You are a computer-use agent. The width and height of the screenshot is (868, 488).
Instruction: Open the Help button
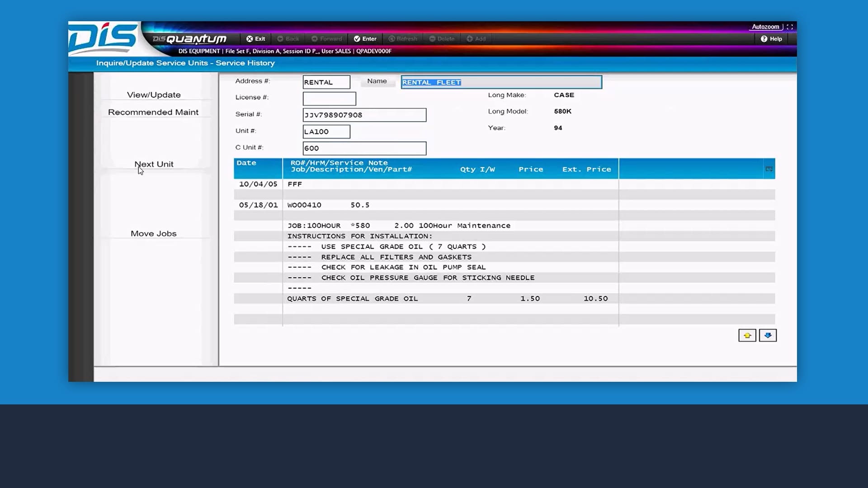(771, 39)
